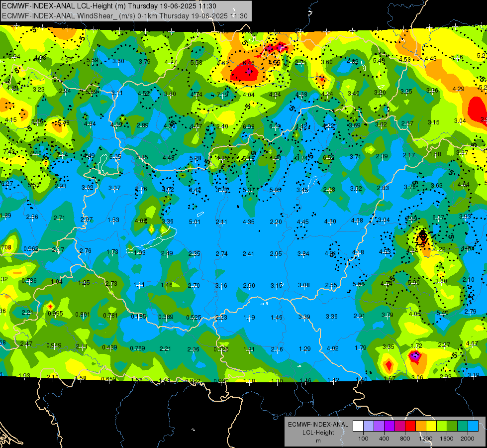Click the wind shear value 4.08
Screen dimensions: 487x448
pyautogui.click(x=141, y=221)
